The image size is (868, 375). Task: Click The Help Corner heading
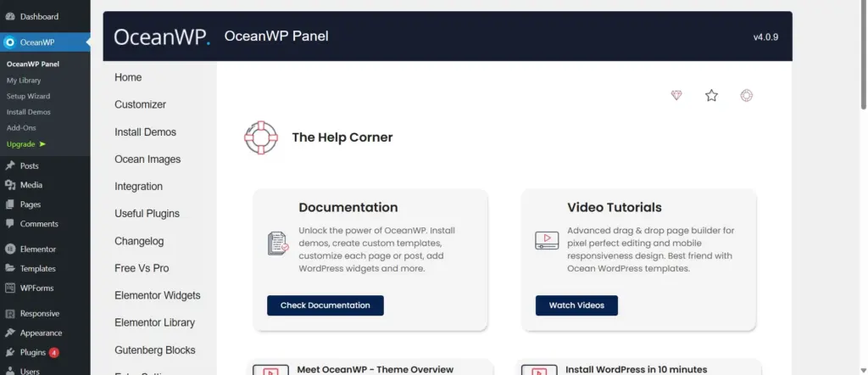pyautogui.click(x=342, y=137)
